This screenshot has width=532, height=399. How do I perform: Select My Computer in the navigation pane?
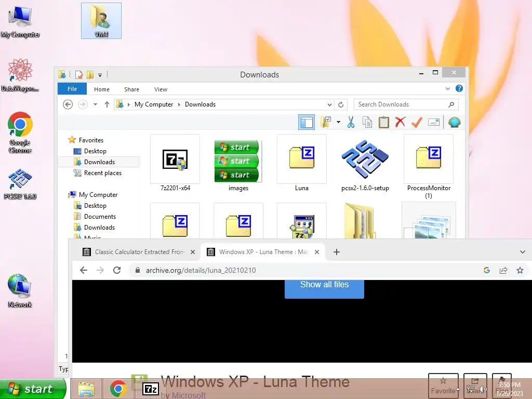(98, 195)
